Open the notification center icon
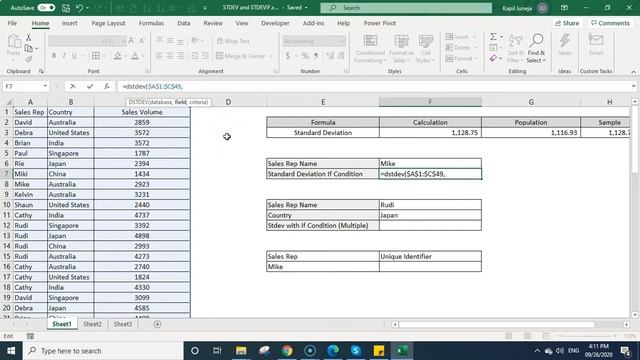Screen dimensions: 640x360 pos(626,351)
